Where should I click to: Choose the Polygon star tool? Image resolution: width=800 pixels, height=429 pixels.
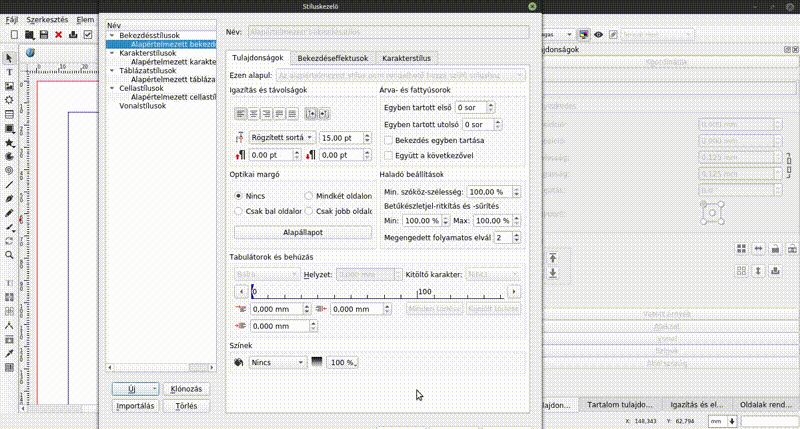pyautogui.click(x=10, y=143)
